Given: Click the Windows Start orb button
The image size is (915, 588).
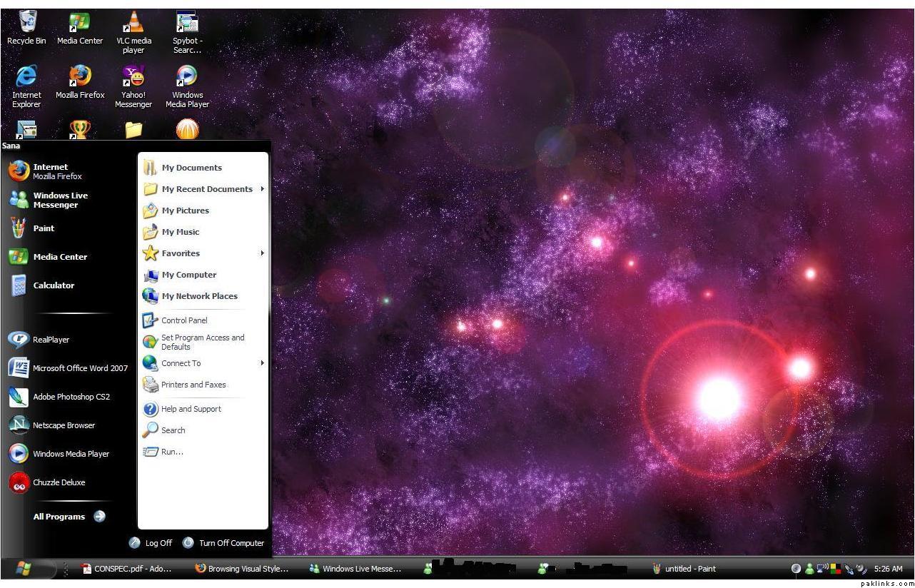Looking at the screenshot, I should (24, 569).
